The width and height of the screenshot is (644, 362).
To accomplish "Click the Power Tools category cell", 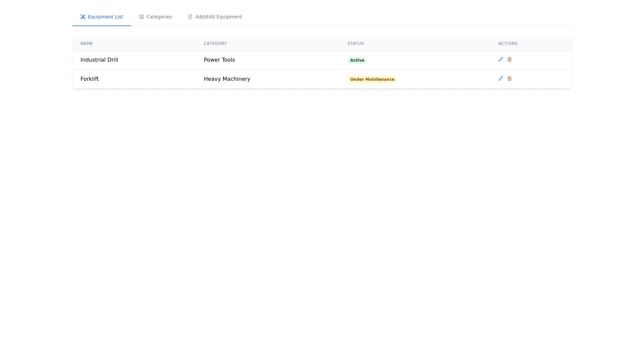I will click(219, 60).
